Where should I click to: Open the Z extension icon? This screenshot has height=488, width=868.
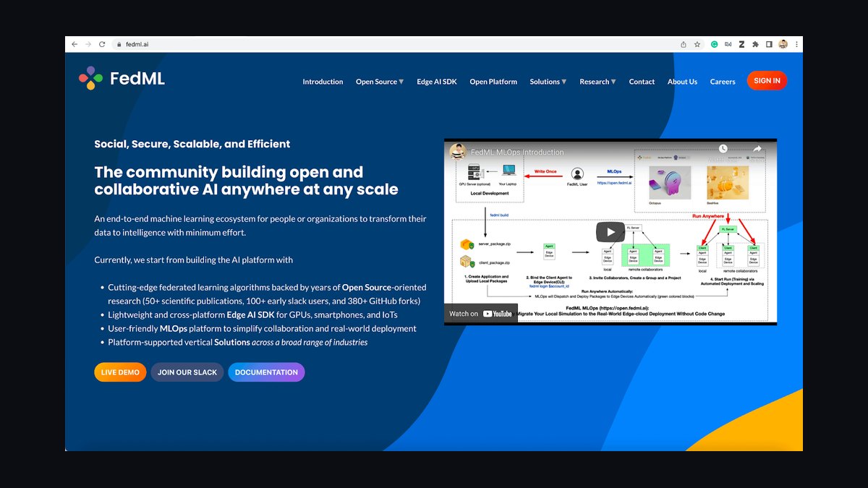click(741, 44)
